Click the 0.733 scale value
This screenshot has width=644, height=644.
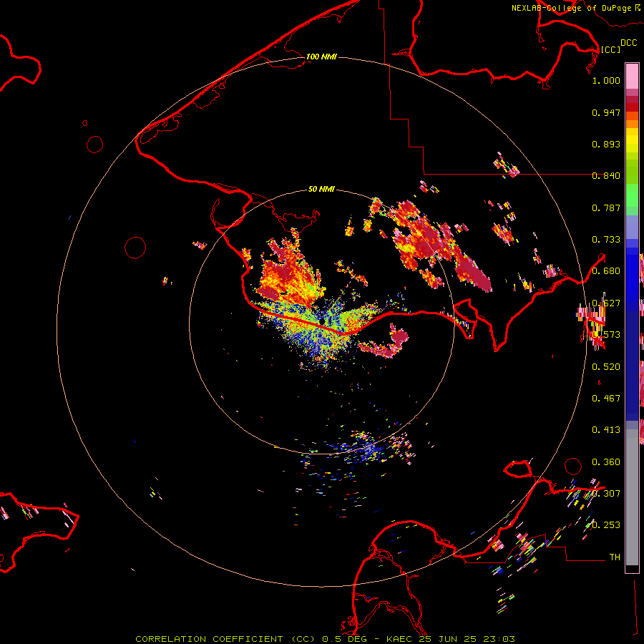click(606, 240)
